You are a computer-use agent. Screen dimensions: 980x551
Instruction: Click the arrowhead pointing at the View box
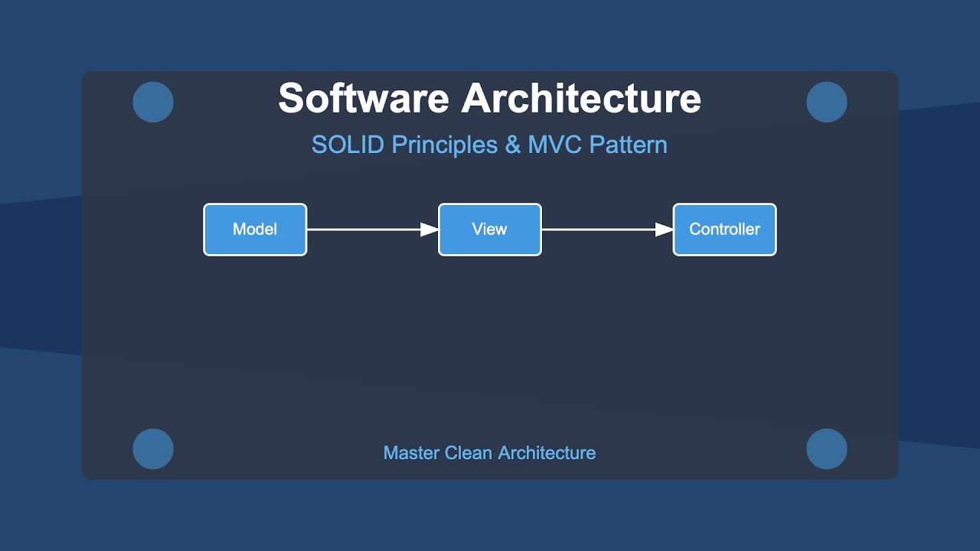point(429,229)
